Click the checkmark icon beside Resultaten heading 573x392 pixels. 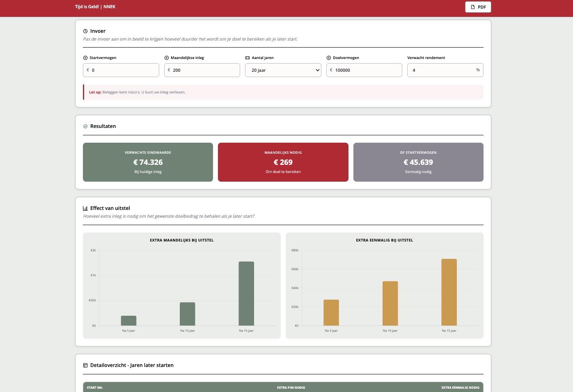[x=85, y=126]
